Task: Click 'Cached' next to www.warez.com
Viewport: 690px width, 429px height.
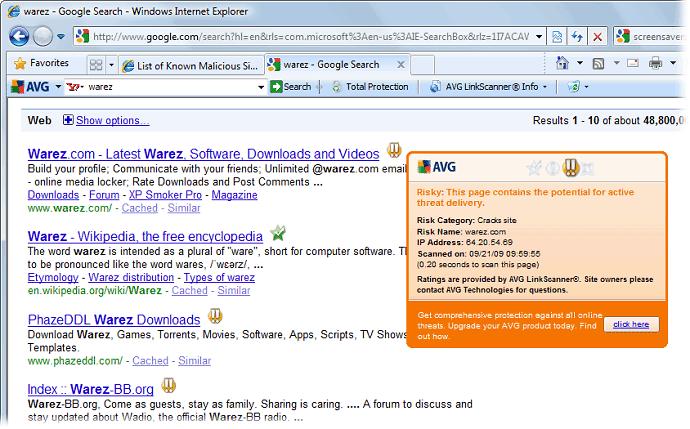Action: (x=139, y=208)
